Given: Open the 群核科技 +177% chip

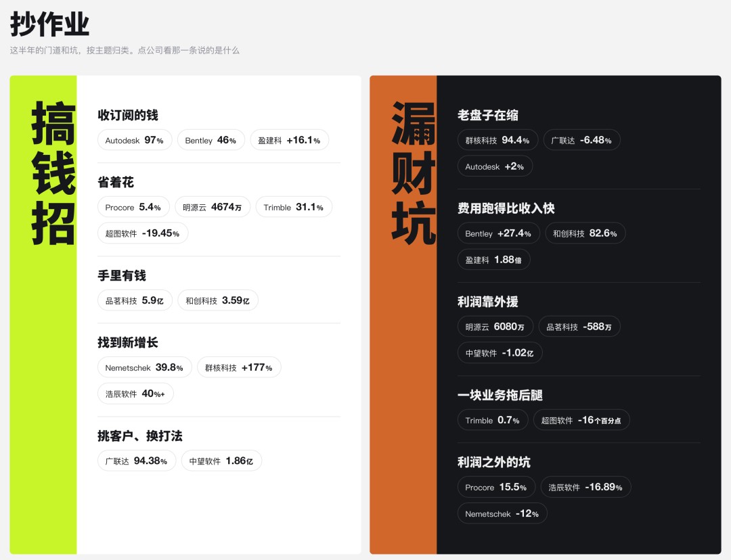Looking at the screenshot, I should [x=239, y=368].
